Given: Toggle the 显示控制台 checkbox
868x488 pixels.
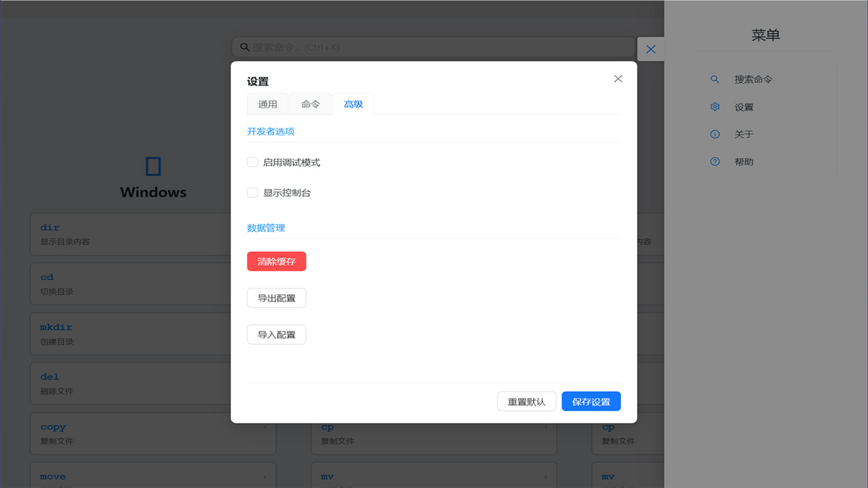Looking at the screenshot, I should [252, 193].
